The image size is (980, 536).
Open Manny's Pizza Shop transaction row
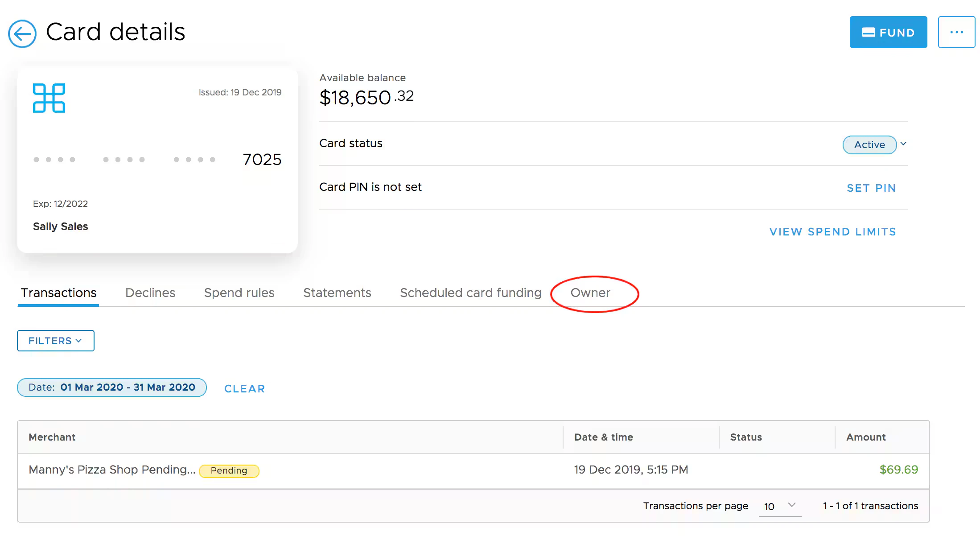pos(111,470)
